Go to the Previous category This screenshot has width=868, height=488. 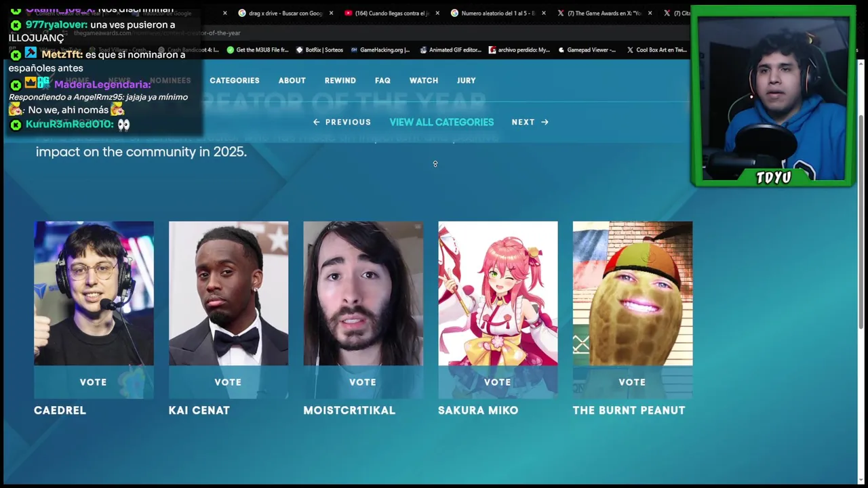(342, 122)
